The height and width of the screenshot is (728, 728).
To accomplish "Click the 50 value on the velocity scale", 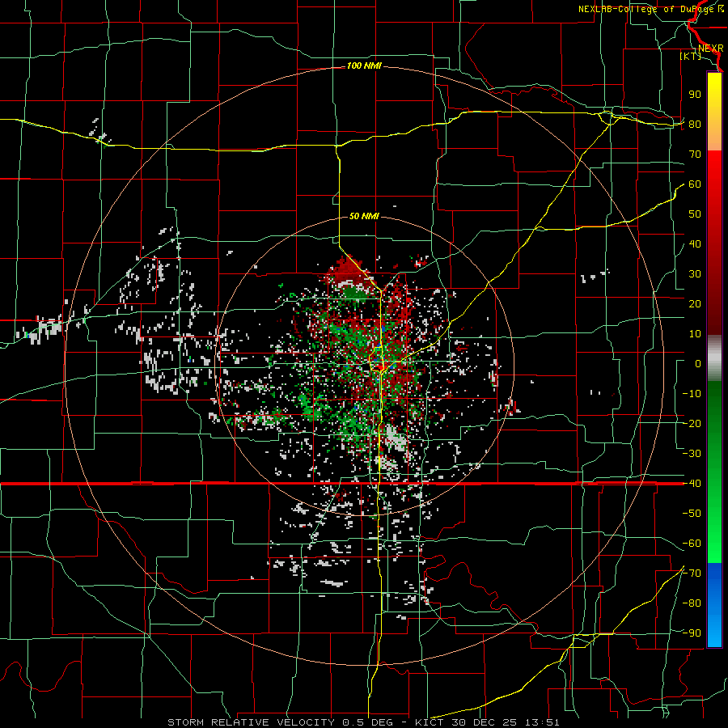I will (695, 214).
